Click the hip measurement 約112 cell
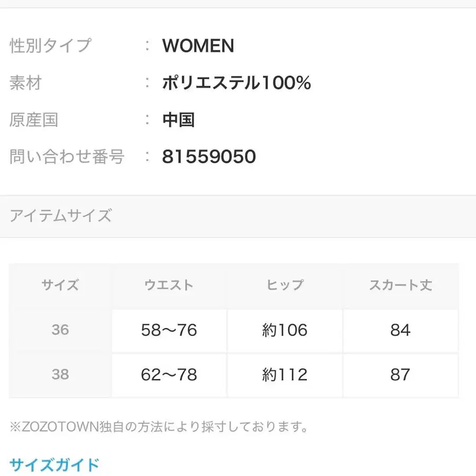Viewport: 476px width, 476px height. click(285, 375)
